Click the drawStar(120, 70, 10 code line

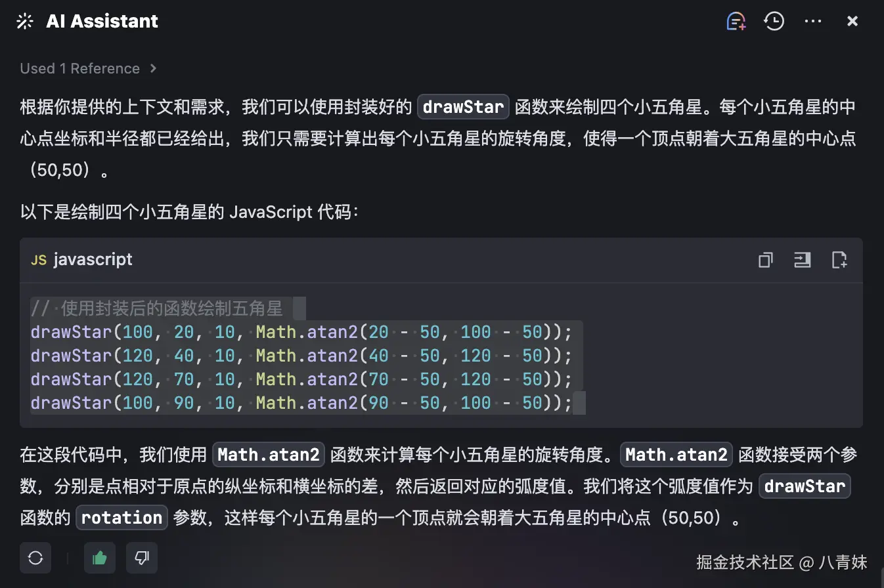point(301,379)
